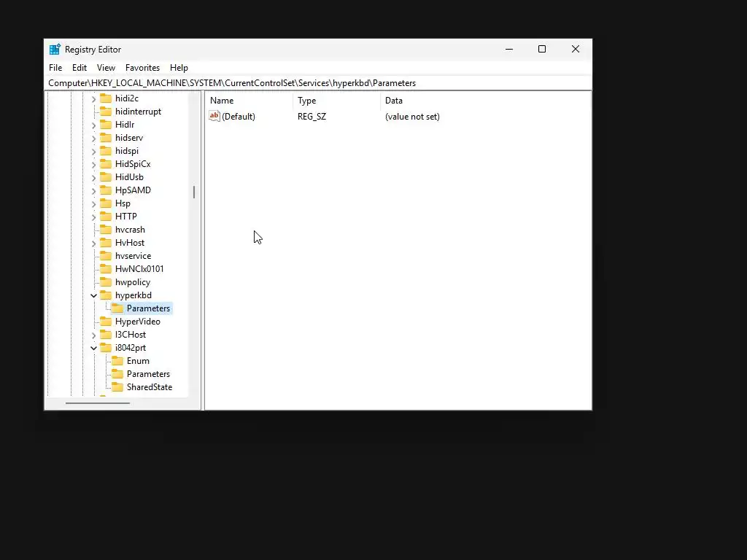
Task: Select the HpSAMD folder icon
Action: pyautogui.click(x=106, y=190)
